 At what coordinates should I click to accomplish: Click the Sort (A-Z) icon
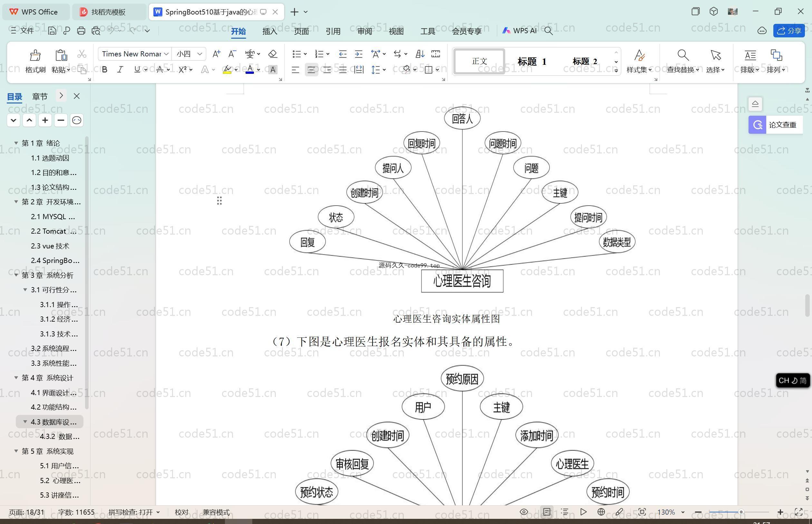click(420, 54)
